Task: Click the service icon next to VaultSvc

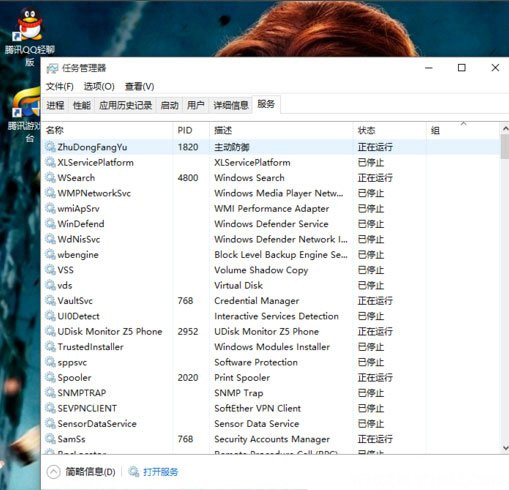Action: click(x=50, y=300)
